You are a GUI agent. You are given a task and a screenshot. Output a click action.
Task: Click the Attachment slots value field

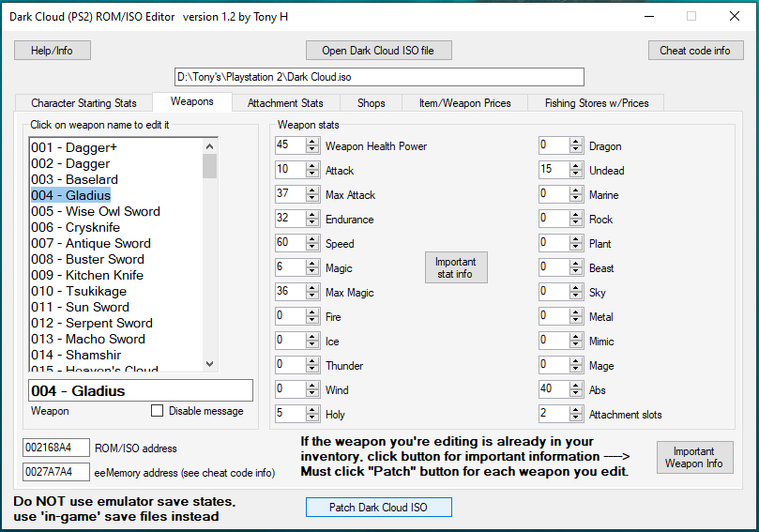(x=554, y=414)
